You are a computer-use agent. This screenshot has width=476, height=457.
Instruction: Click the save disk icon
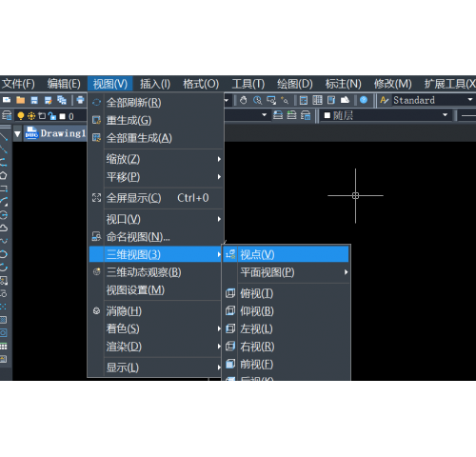(34, 100)
